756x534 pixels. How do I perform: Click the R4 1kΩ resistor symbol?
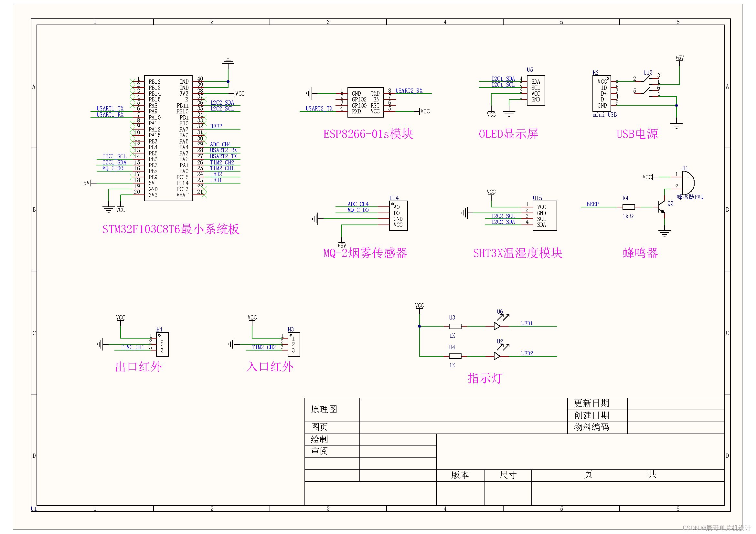point(629,207)
